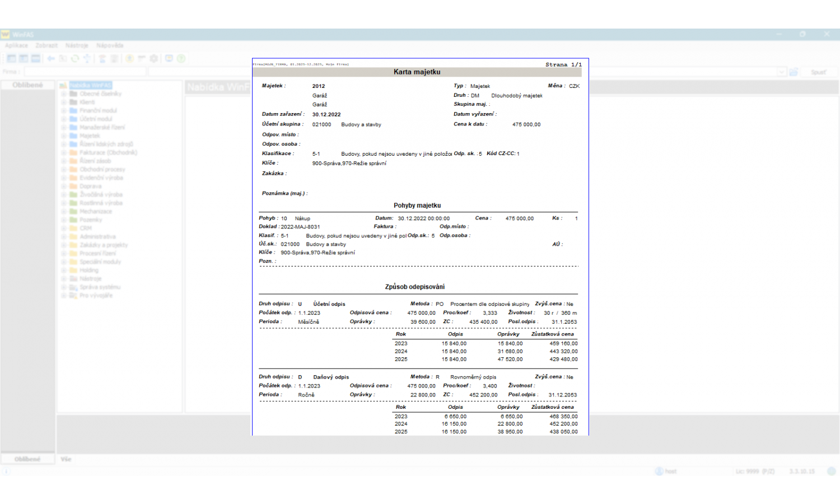Switch to the Vše bottom tab

pyautogui.click(x=66, y=459)
